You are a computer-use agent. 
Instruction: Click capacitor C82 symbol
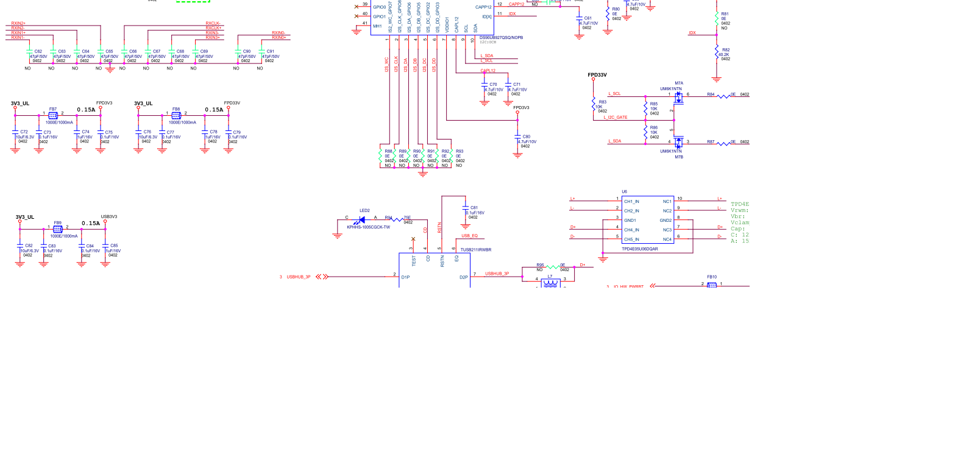tap(20, 246)
